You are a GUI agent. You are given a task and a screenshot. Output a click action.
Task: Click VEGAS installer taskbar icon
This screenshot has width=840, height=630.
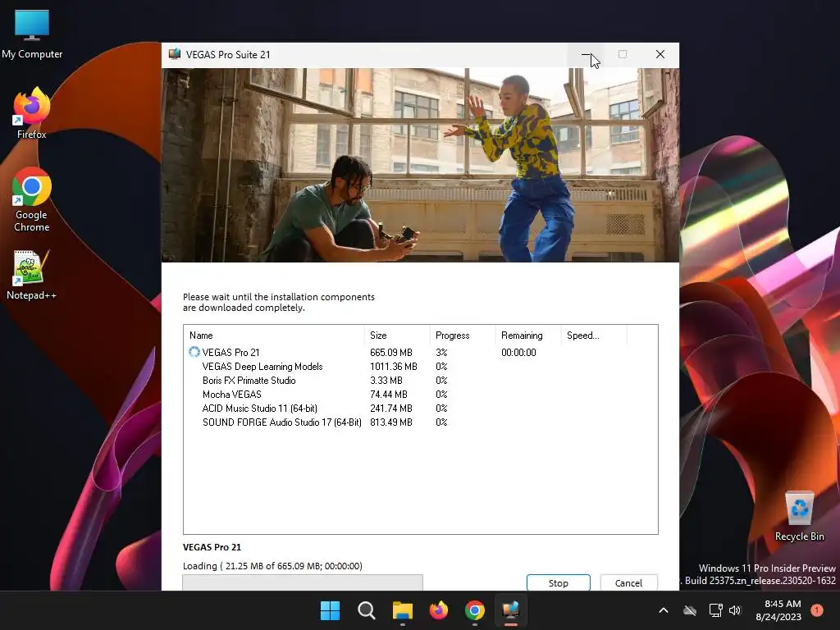(x=511, y=610)
